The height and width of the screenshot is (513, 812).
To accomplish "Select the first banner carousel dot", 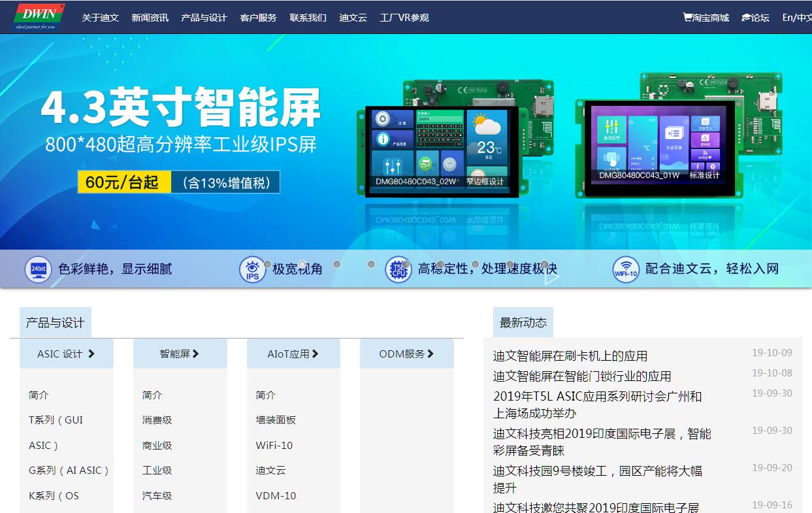I will click(267, 265).
